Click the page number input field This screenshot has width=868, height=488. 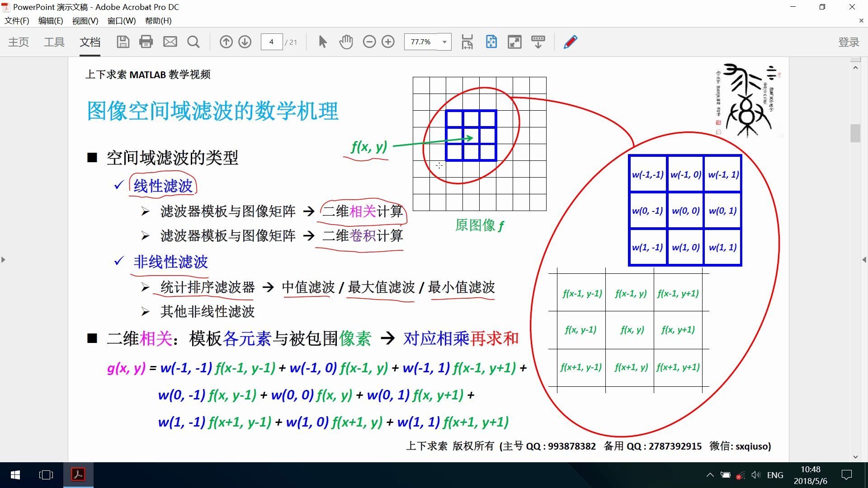point(271,42)
